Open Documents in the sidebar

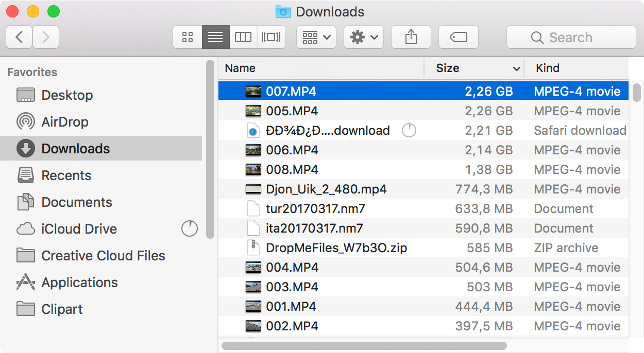click(101, 202)
